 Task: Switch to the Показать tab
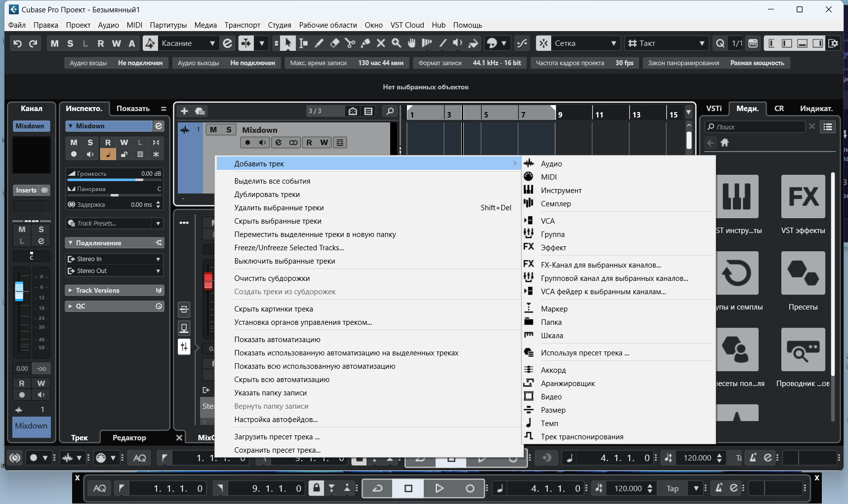pos(133,108)
